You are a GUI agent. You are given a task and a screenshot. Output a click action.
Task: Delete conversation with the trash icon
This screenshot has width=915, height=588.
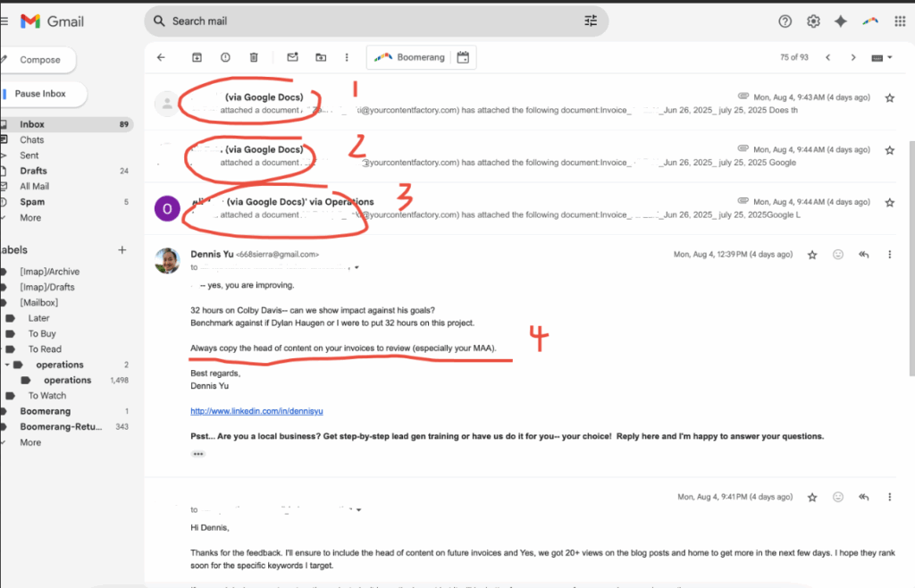pyautogui.click(x=254, y=57)
